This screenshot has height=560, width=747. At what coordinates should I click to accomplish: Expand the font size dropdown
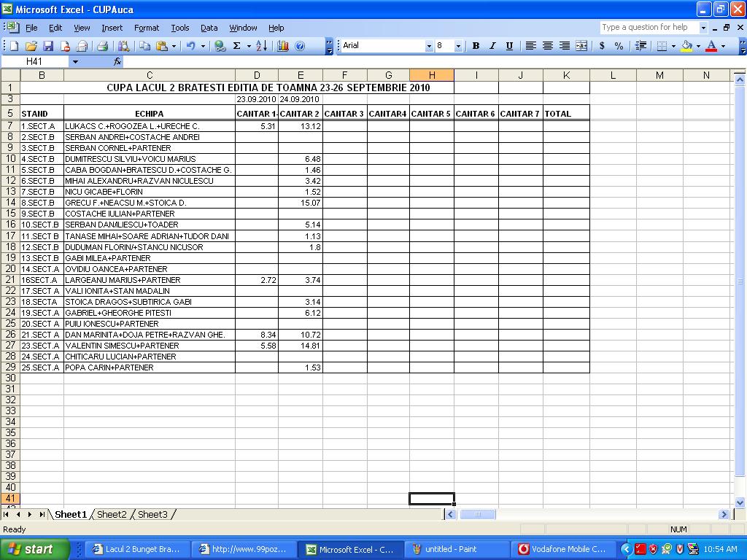point(458,46)
